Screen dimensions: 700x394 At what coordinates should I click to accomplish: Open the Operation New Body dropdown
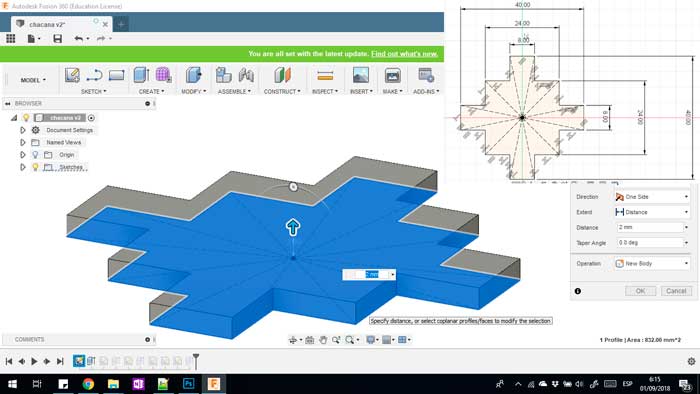pos(652,264)
